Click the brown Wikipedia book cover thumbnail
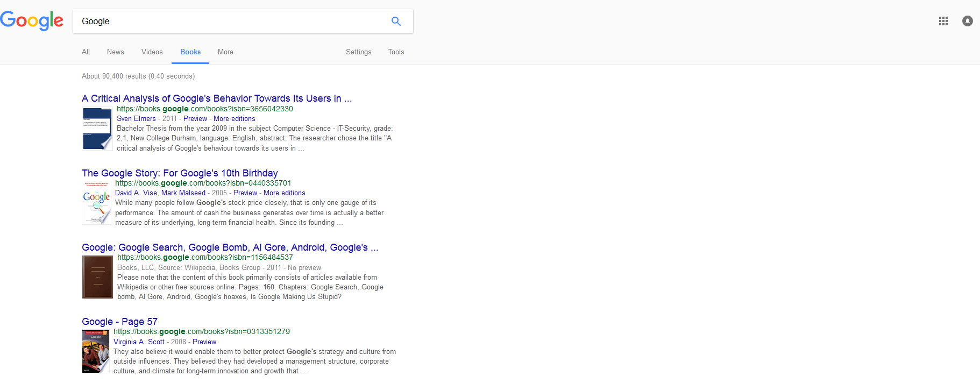Image resolution: width=980 pixels, height=383 pixels. click(x=97, y=277)
